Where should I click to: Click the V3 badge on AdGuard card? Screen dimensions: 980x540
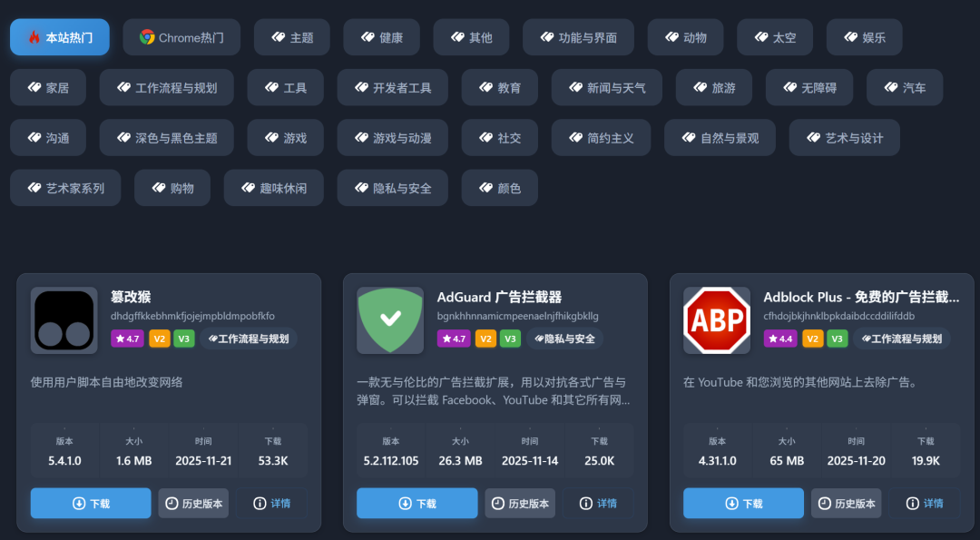510,339
